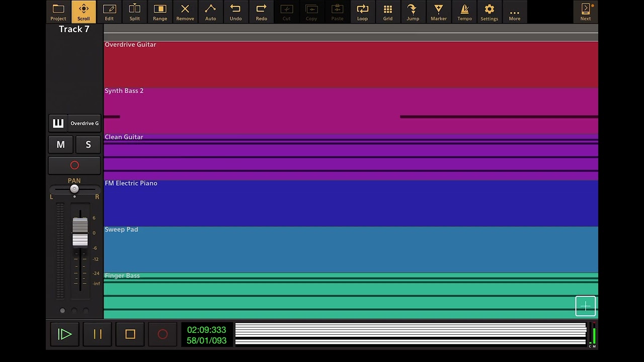Start recording in the transport bar
The width and height of the screenshot is (644, 362).
[163, 334]
